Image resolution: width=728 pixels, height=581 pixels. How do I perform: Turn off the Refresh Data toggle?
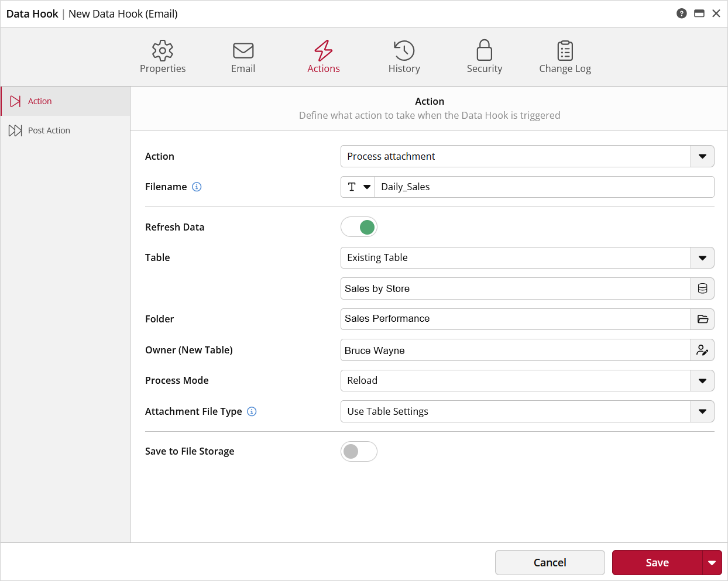pyautogui.click(x=359, y=227)
